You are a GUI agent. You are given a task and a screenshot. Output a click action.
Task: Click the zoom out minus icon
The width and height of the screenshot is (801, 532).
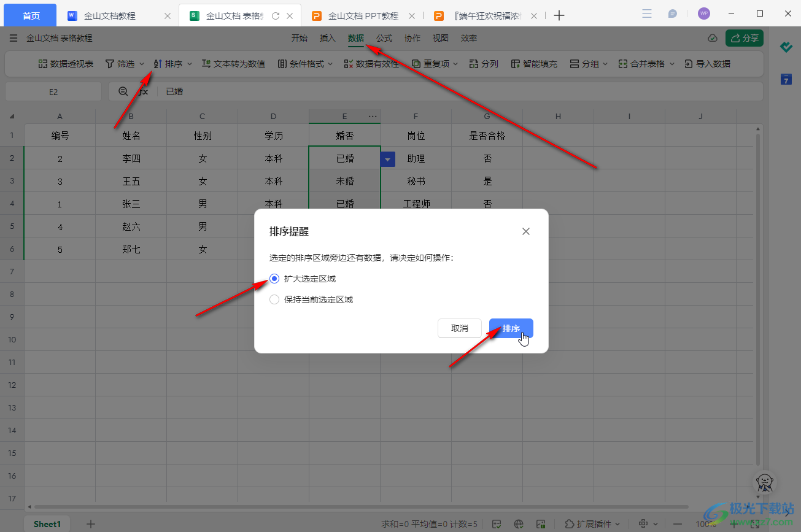click(678, 524)
